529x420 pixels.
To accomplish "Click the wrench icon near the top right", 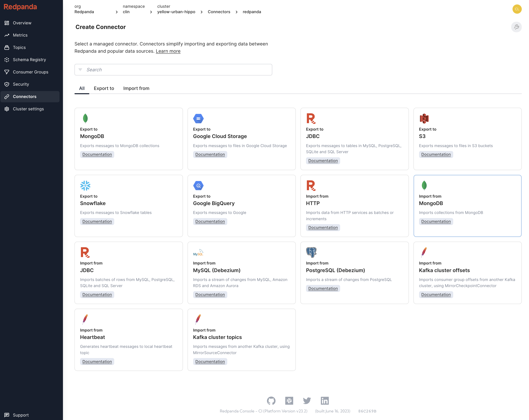I will pyautogui.click(x=516, y=27).
